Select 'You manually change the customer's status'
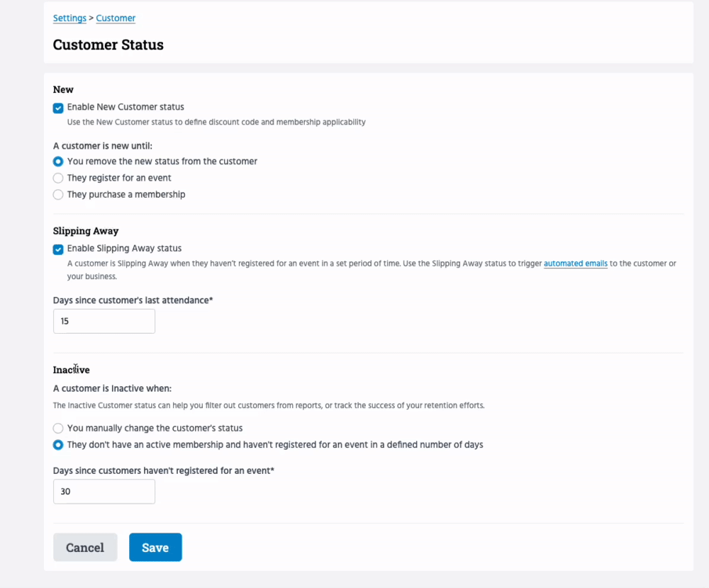This screenshot has width=709, height=588. (x=58, y=429)
